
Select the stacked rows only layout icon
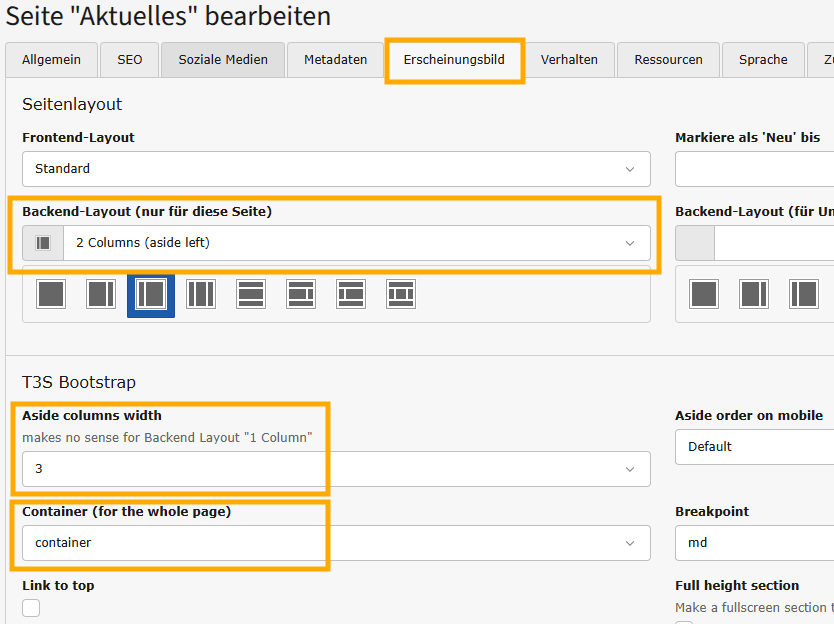pos(251,294)
